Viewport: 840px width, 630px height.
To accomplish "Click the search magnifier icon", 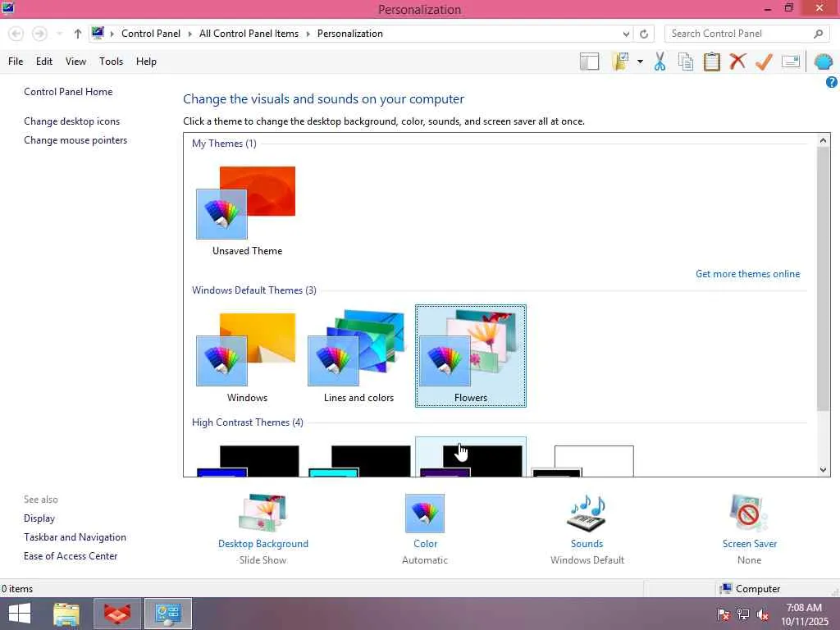I will click(x=818, y=34).
